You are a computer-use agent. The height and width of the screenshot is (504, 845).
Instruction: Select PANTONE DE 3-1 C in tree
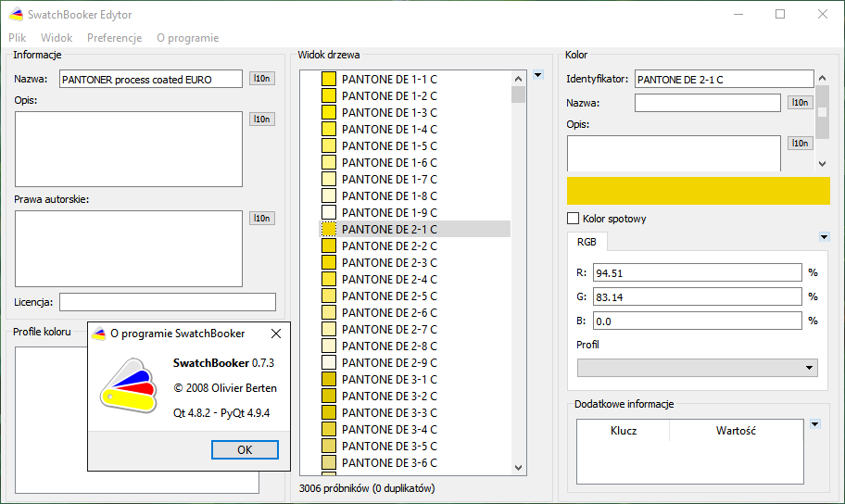click(x=389, y=380)
